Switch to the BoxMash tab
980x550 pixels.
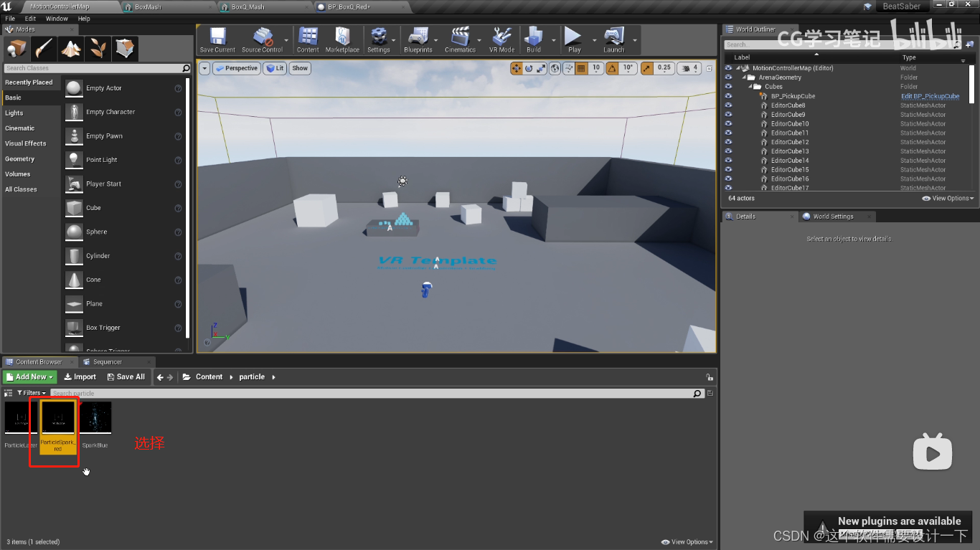pyautogui.click(x=148, y=6)
